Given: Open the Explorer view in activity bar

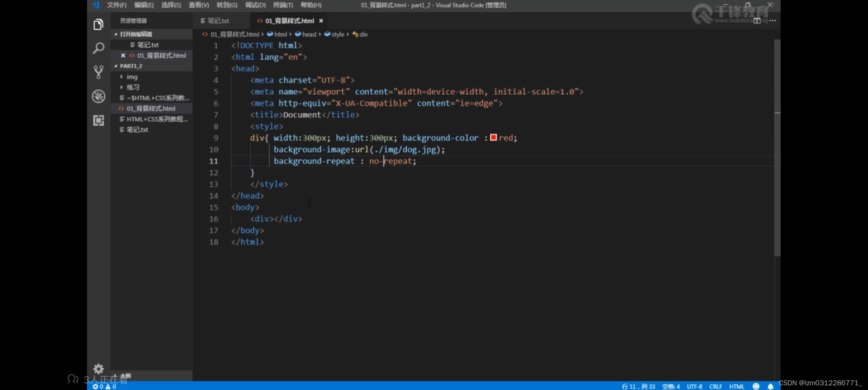Looking at the screenshot, I should (98, 24).
